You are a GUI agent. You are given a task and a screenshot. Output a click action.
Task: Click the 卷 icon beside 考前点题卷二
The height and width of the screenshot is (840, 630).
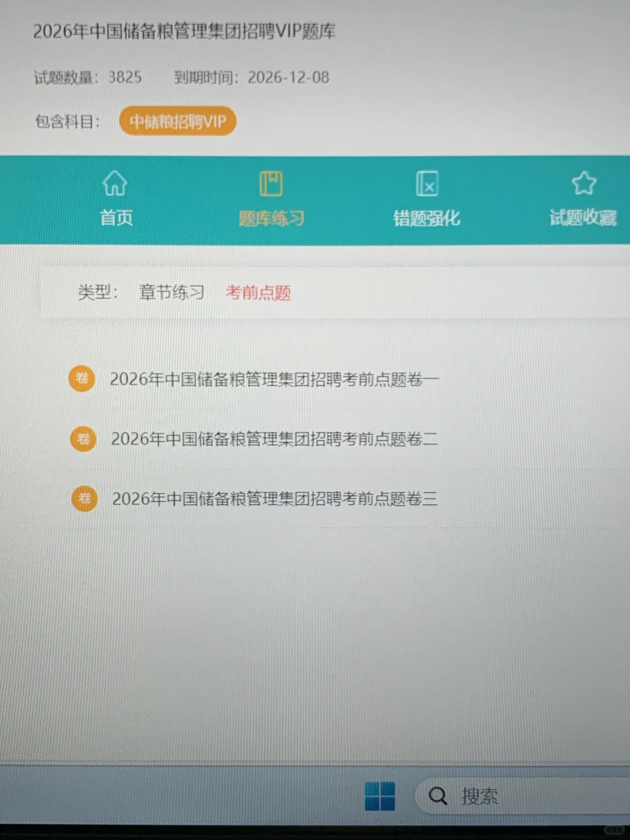coord(83,439)
